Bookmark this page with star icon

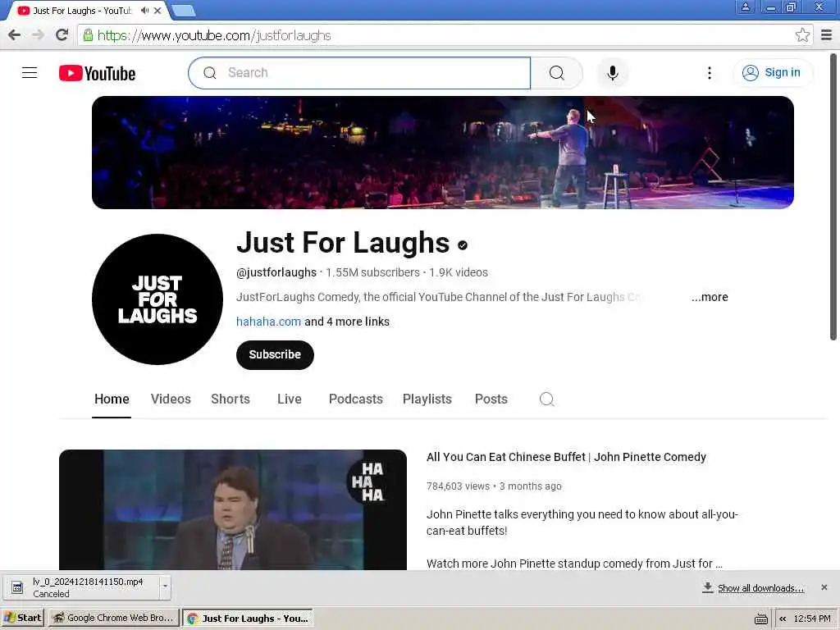(x=802, y=35)
